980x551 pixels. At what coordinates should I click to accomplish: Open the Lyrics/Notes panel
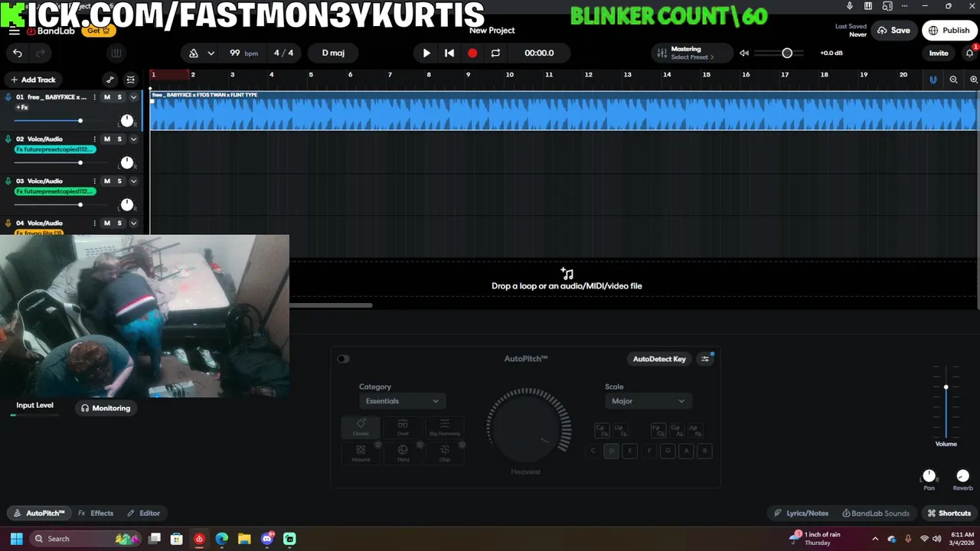(801, 514)
